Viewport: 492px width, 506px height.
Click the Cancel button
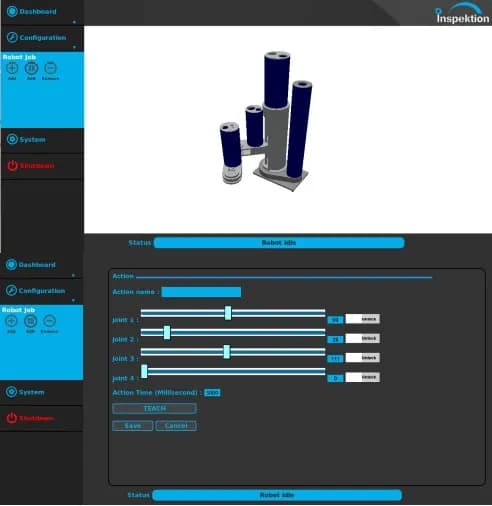(x=176, y=426)
